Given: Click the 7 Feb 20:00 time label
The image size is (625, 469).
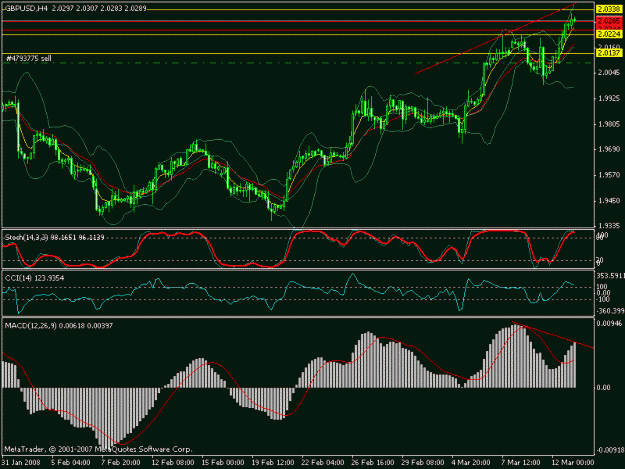Looking at the screenshot, I should (x=121, y=462).
